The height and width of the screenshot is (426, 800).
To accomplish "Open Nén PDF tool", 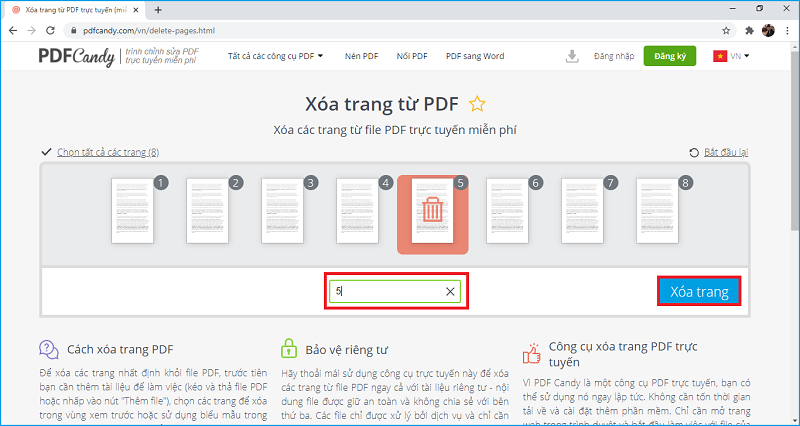I will (361, 56).
